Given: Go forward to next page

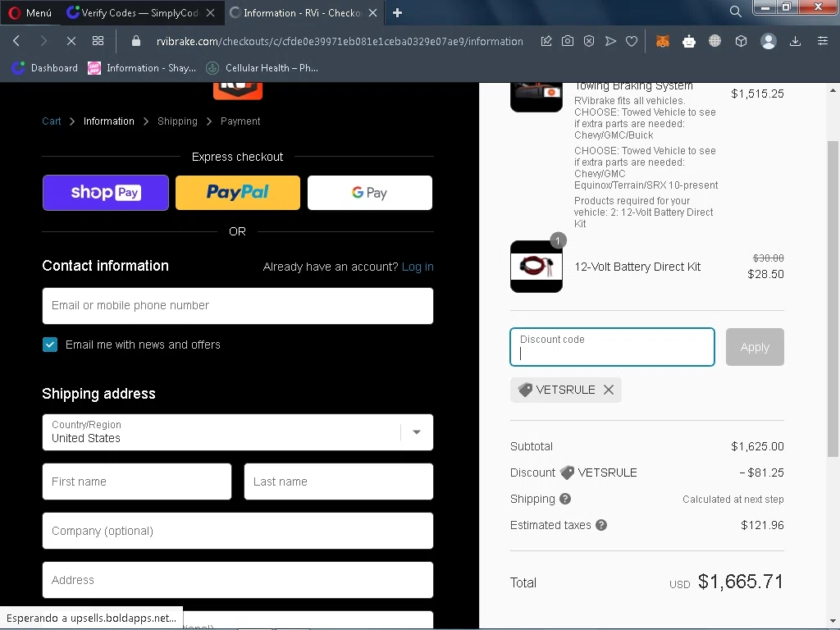Looking at the screenshot, I should [44, 41].
